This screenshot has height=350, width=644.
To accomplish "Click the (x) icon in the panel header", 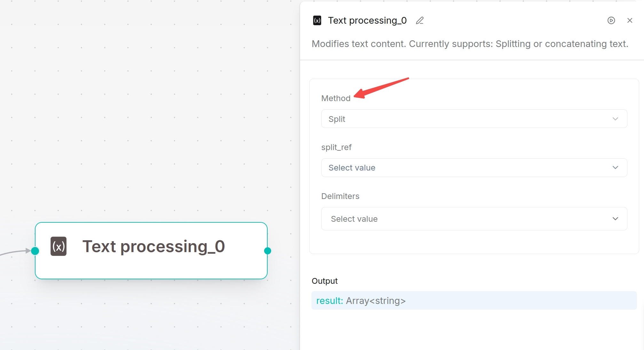I will [x=317, y=20].
